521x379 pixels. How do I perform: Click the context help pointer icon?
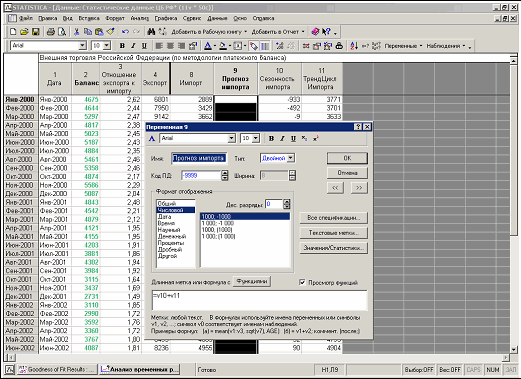tap(326, 32)
